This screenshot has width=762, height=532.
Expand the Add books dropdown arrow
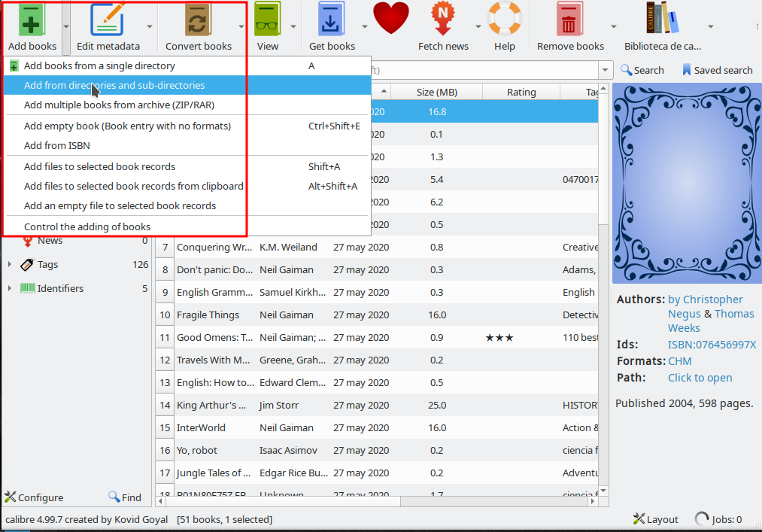point(66,27)
